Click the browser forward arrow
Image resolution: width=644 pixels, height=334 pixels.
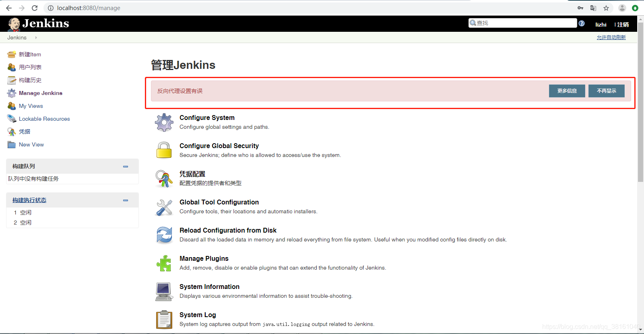tap(22, 8)
